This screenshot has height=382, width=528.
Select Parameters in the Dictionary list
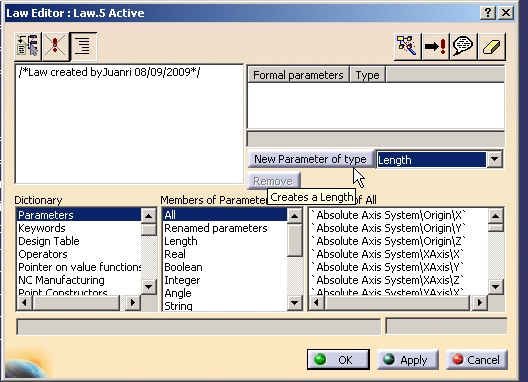pos(79,215)
